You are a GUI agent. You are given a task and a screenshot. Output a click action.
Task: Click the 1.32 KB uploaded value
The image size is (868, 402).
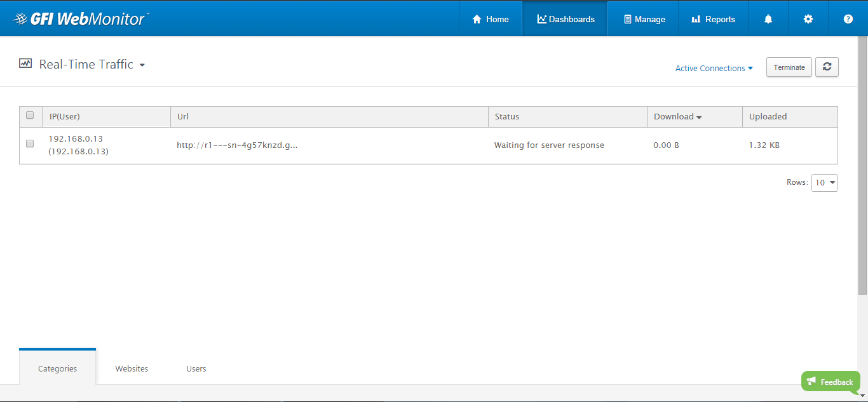tap(764, 145)
